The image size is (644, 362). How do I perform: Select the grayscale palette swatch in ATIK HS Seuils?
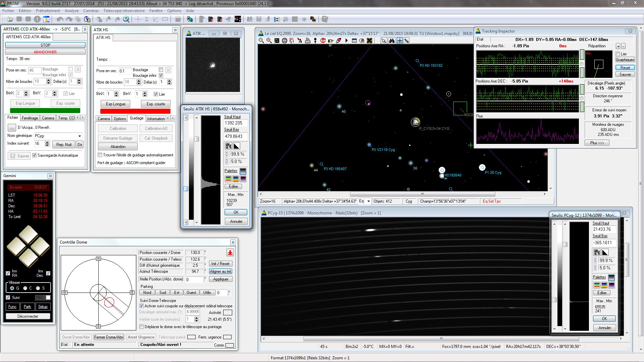click(243, 171)
